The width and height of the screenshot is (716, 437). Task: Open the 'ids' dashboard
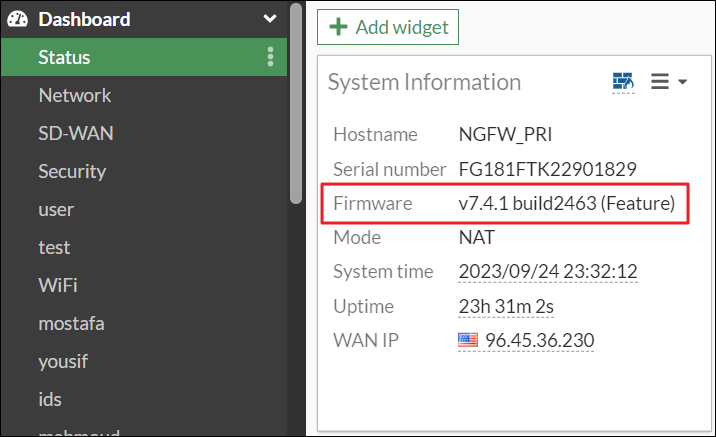click(x=50, y=400)
